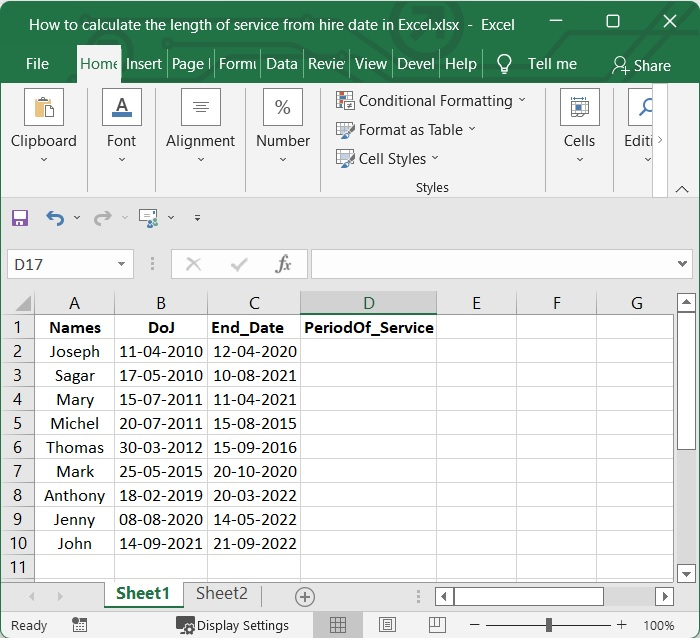Collapse the ribbon with the chevron
The height and width of the screenshot is (644, 700).
(681, 188)
